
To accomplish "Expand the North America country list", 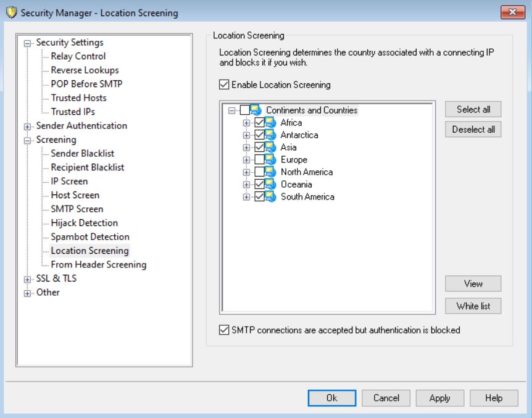I will (247, 172).
